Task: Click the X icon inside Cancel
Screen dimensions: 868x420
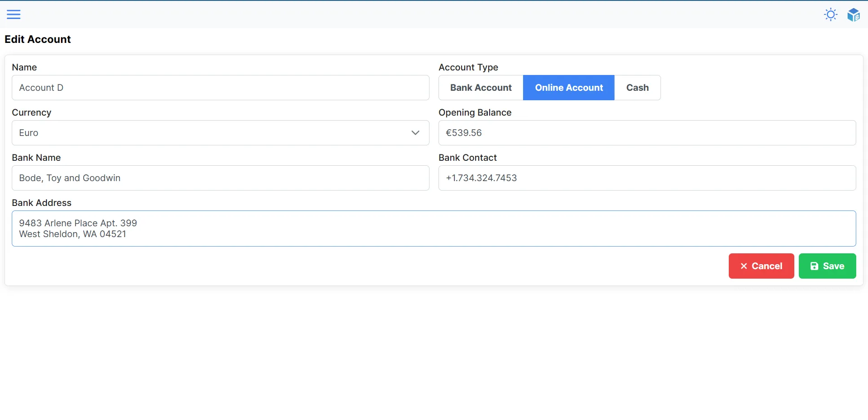Action: pos(744,266)
